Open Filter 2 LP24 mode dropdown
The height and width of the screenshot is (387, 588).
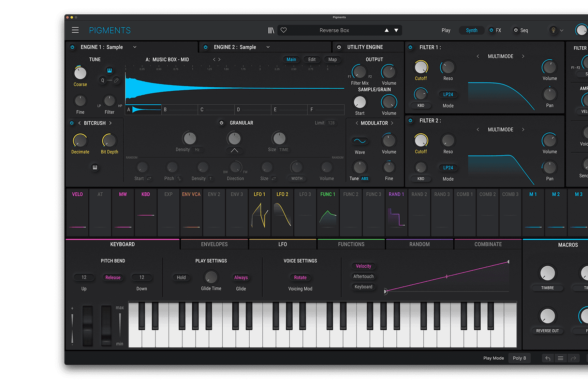[448, 168]
